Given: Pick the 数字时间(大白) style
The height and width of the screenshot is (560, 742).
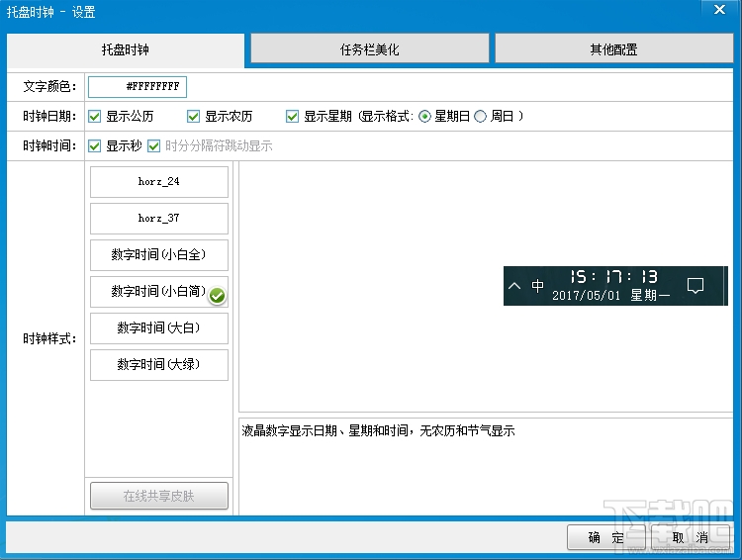Looking at the screenshot, I should pos(159,328).
